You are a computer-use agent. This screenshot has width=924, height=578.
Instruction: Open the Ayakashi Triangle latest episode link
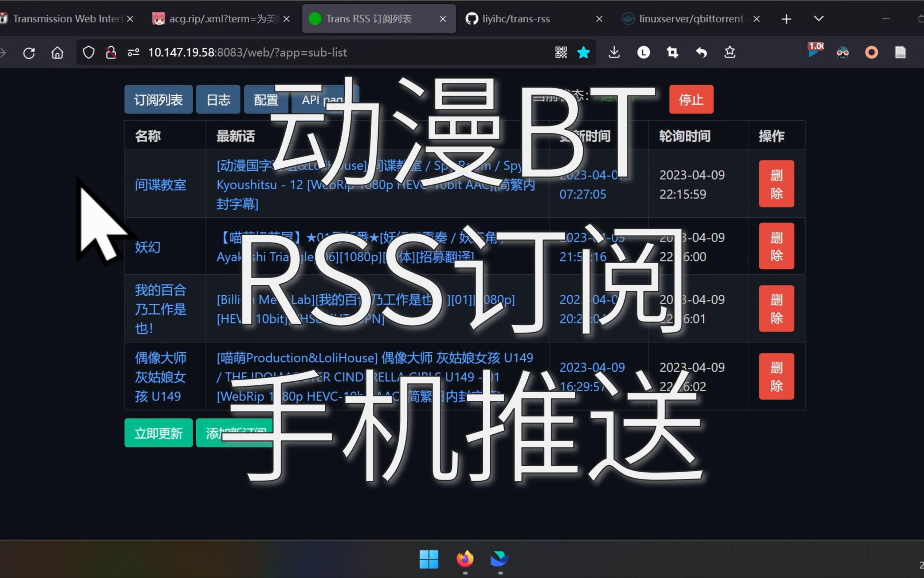pos(360,247)
